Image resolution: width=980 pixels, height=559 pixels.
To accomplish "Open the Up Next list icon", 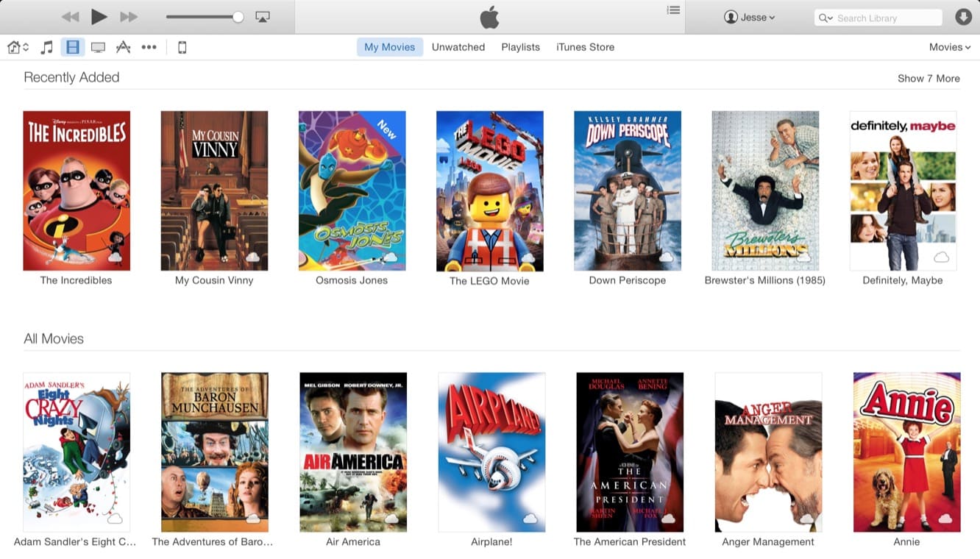I will (673, 10).
